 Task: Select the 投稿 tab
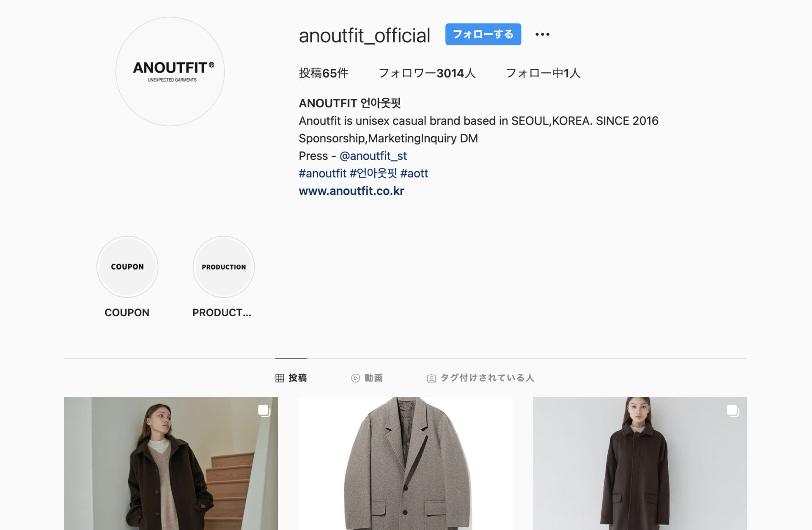tap(291, 378)
